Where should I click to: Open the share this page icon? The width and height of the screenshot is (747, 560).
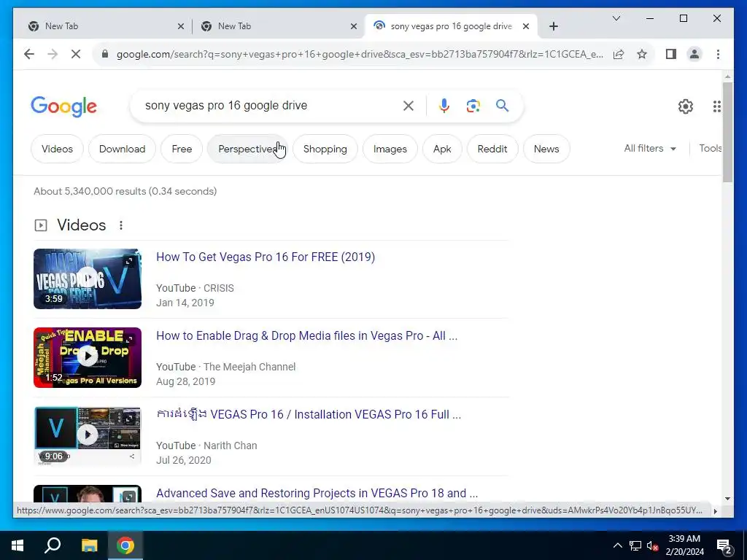619,54
